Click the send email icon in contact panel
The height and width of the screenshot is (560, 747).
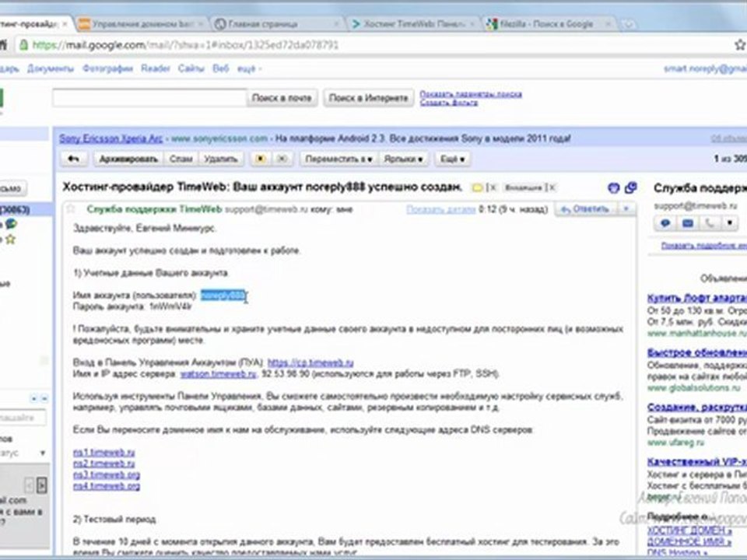click(687, 223)
